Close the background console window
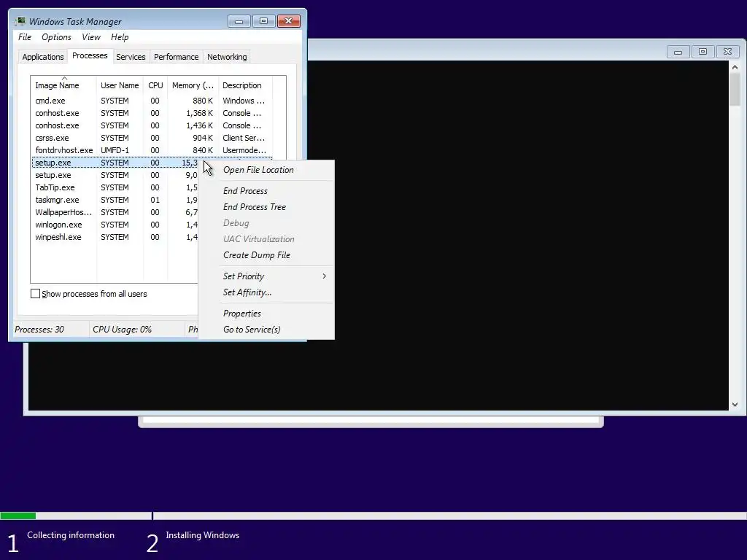Viewport: 747px width, 560px height. pyautogui.click(x=727, y=52)
